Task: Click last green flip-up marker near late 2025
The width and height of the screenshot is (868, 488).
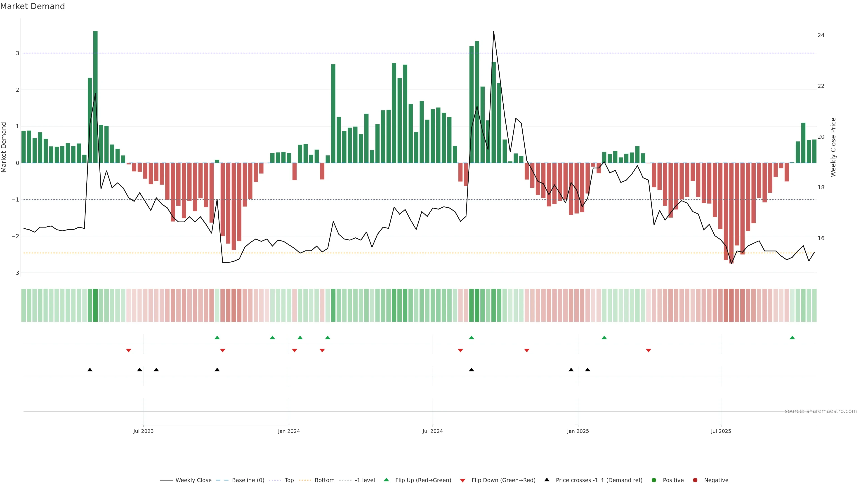Action: click(792, 338)
